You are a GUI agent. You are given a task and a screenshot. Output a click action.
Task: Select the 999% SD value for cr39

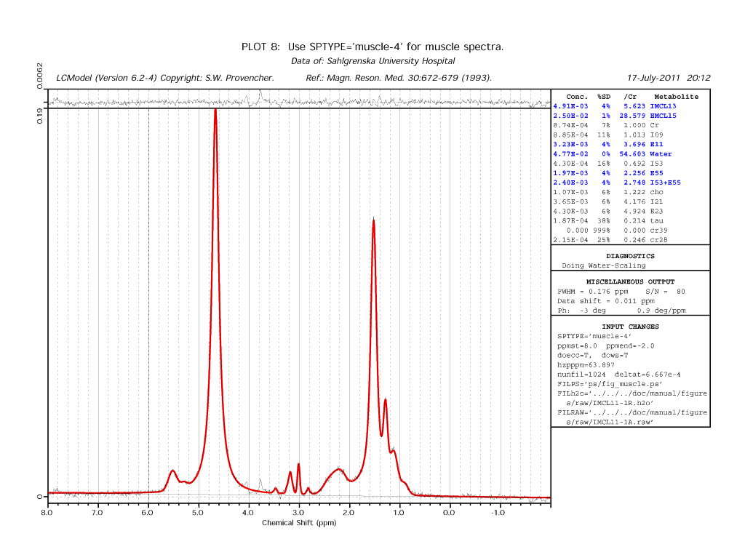point(602,231)
